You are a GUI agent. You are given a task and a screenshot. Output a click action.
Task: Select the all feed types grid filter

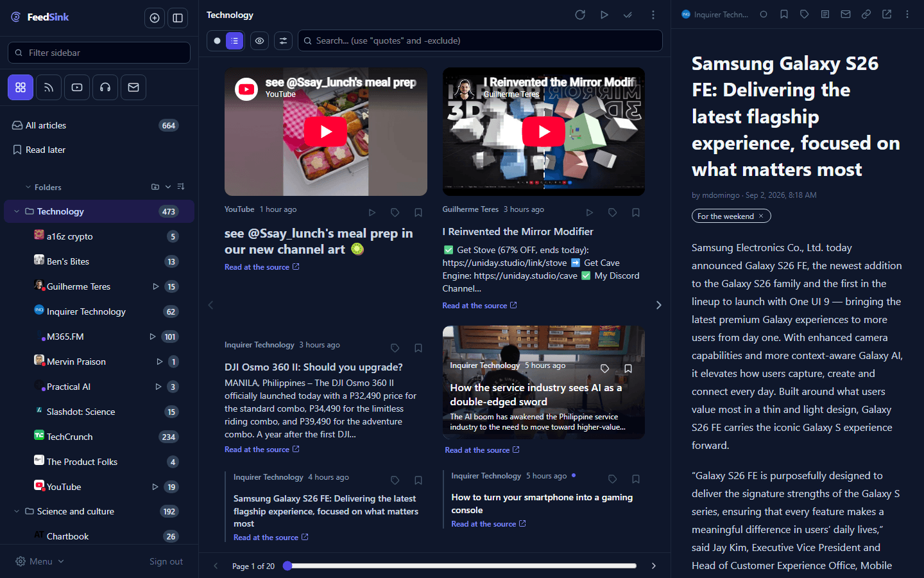21,87
